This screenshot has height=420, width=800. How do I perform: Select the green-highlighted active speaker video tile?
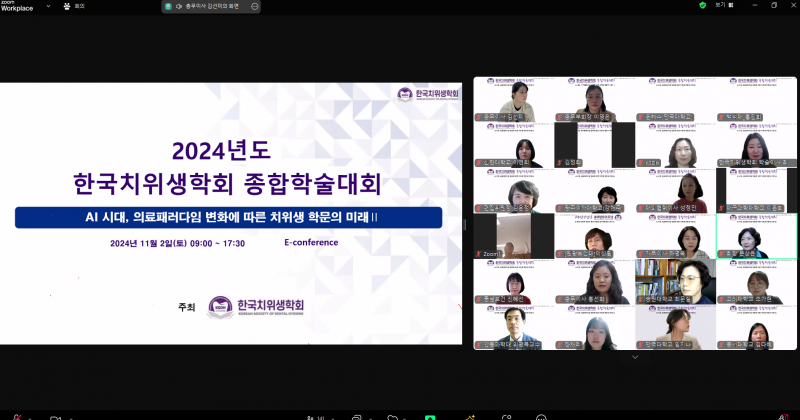click(756, 236)
